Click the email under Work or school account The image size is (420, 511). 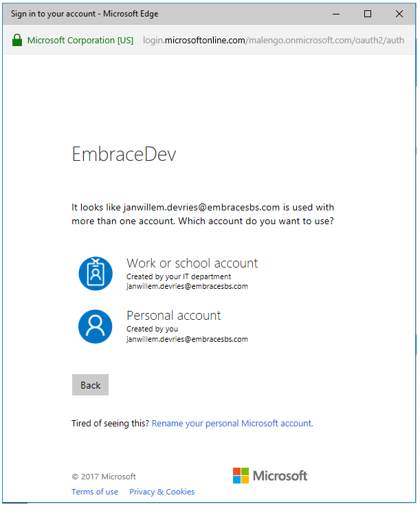pyautogui.click(x=187, y=287)
